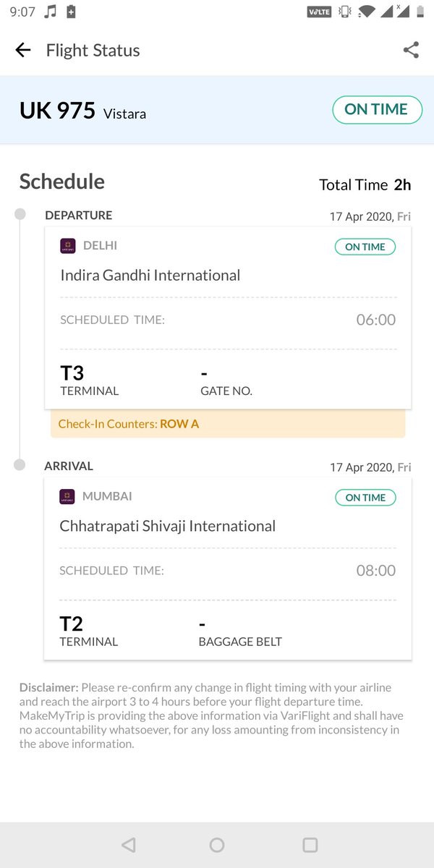Tap the ON TIME badge in Delhi card
This screenshot has width=434, height=868.
pos(365,247)
